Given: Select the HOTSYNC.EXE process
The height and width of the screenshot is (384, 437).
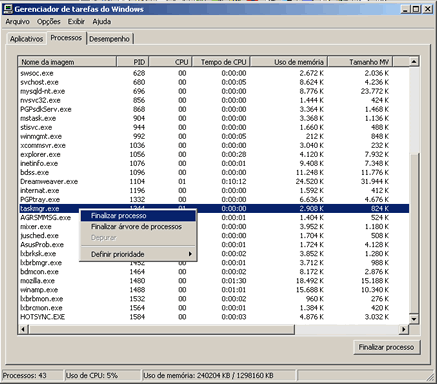Looking at the screenshot, I should (x=214, y=317).
